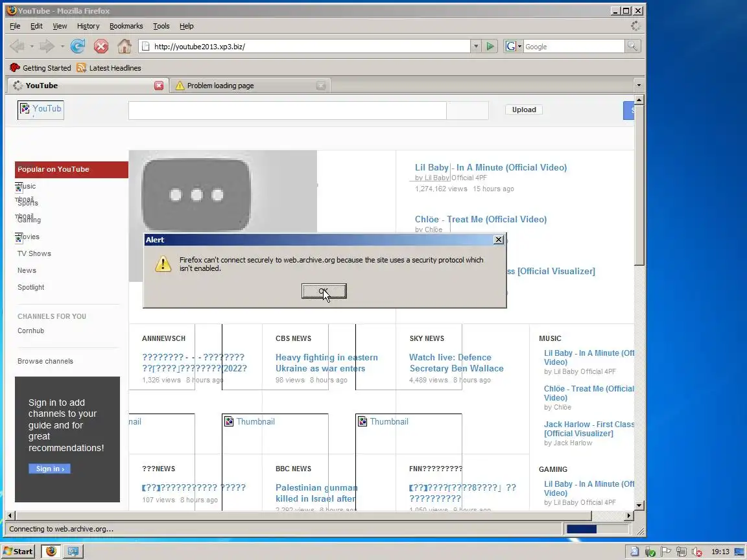
Task: Click the taskbar clock 19:13
Action: tap(720, 552)
